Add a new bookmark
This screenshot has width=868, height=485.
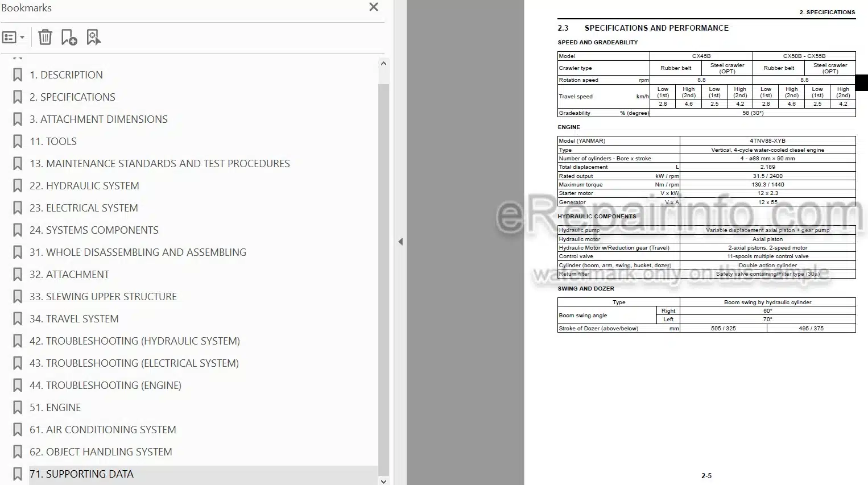[x=69, y=38]
